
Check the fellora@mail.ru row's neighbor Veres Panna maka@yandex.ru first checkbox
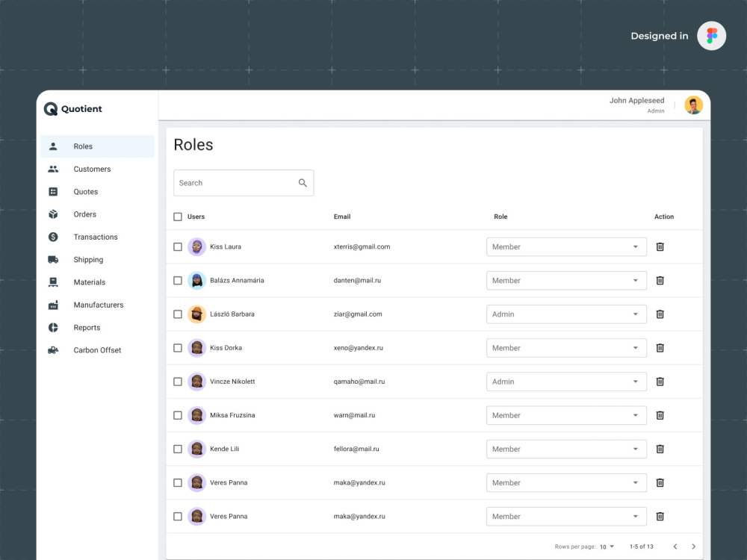pos(178,483)
